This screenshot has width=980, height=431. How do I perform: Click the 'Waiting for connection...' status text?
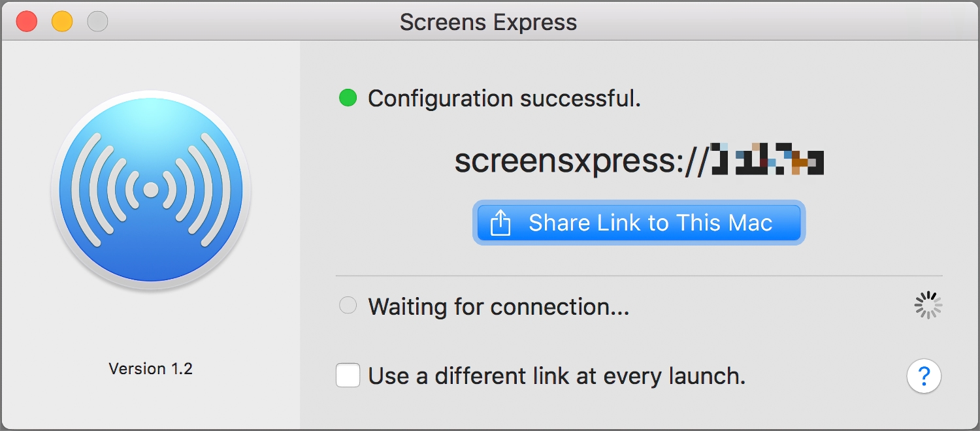[x=498, y=306]
